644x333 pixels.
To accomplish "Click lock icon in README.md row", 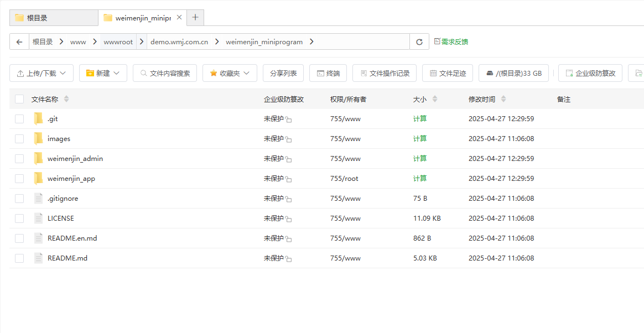I will coord(289,259).
